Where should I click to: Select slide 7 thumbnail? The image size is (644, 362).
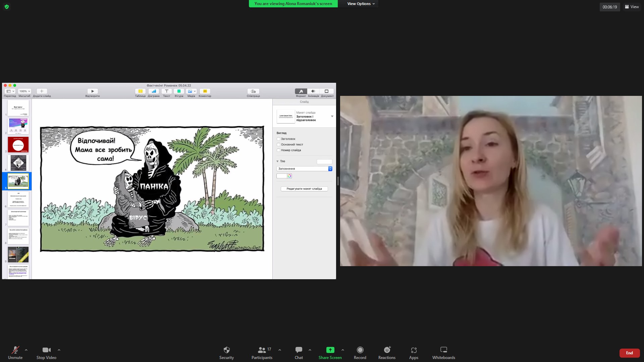point(18,218)
